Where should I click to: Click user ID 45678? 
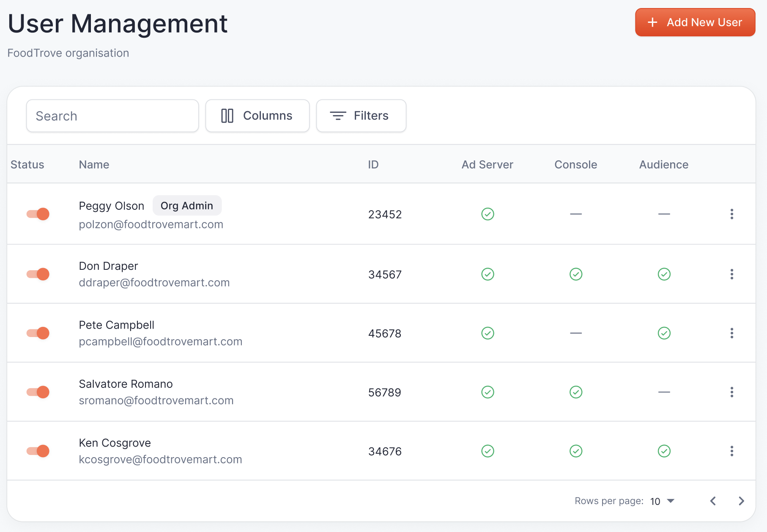(385, 334)
